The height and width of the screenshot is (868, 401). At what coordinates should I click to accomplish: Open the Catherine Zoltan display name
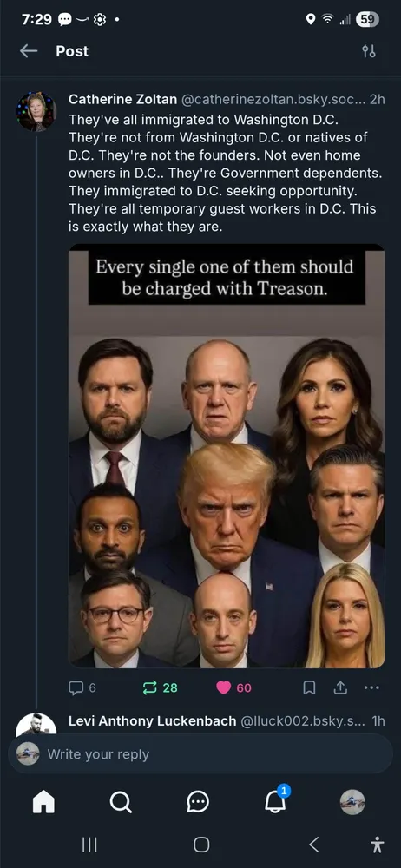122,100
